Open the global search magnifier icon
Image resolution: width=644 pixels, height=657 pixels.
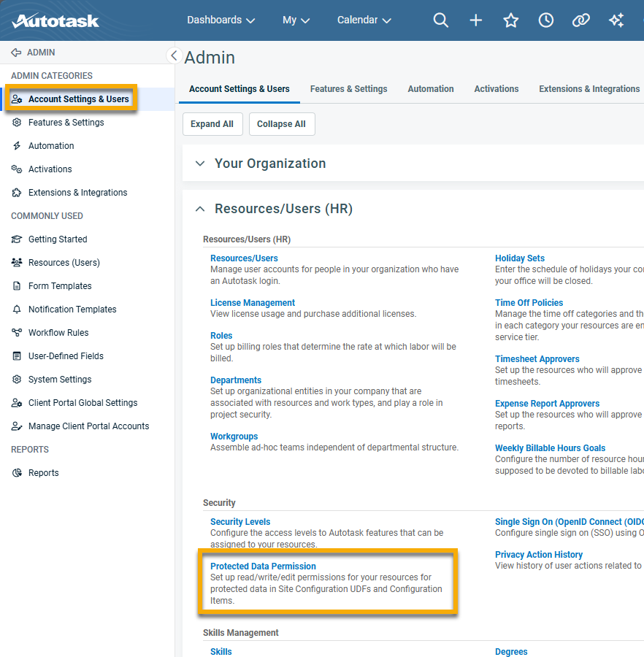tap(441, 20)
